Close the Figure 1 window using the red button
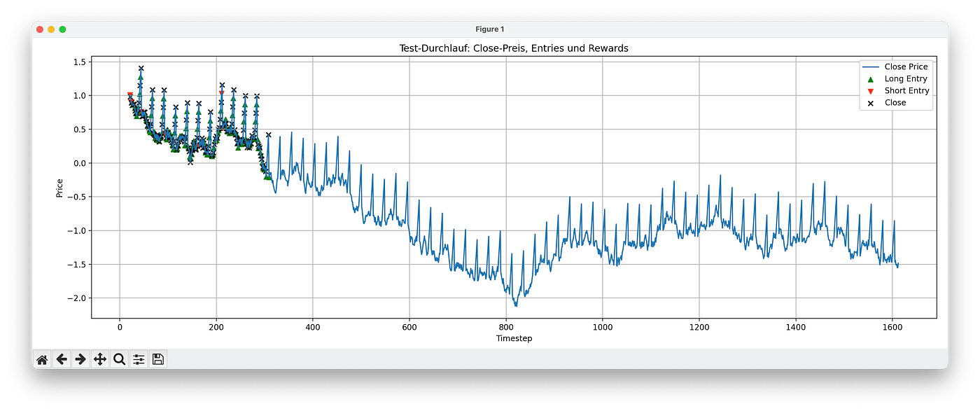 click(40, 29)
